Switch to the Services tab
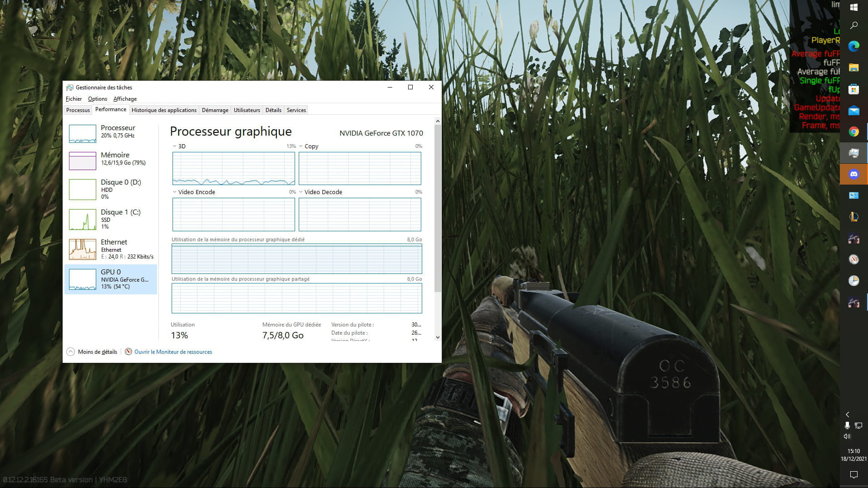This screenshot has height=488, width=868. (x=296, y=110)
